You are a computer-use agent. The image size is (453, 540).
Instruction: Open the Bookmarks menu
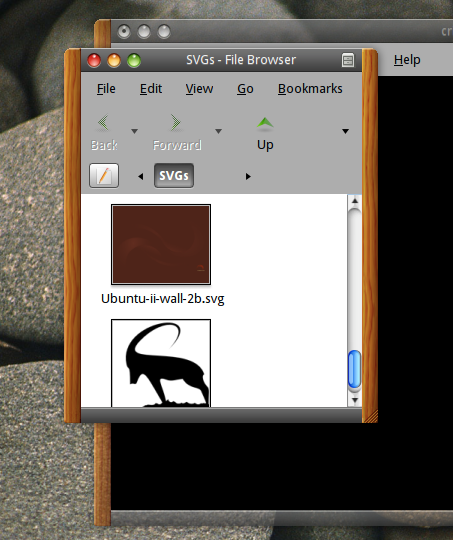click(x=310, y=89)
